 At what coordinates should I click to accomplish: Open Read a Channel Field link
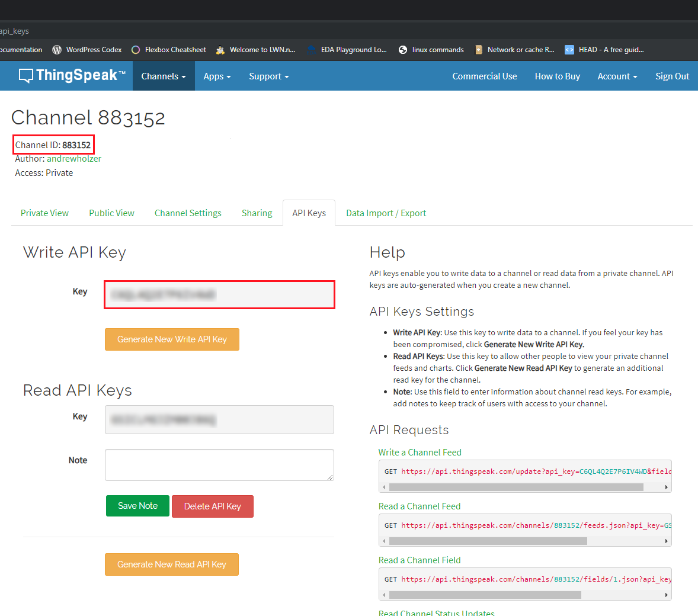[420, 560]
